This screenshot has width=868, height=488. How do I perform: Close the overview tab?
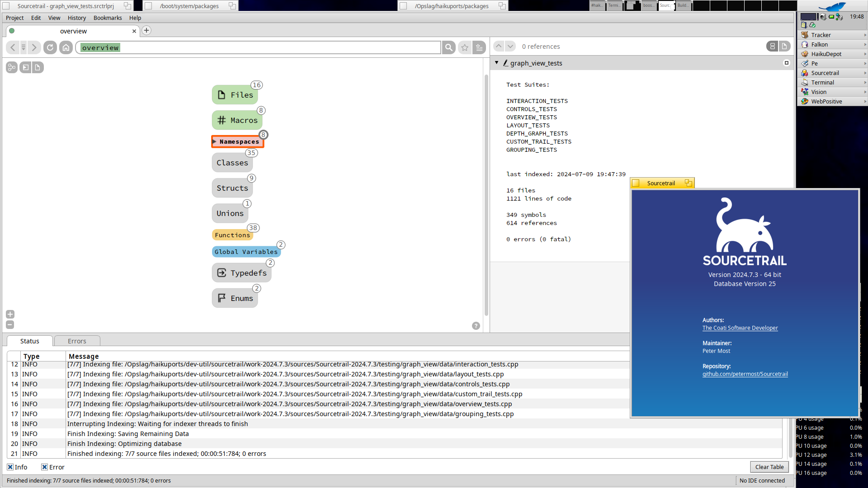click(x=134, y=31)
